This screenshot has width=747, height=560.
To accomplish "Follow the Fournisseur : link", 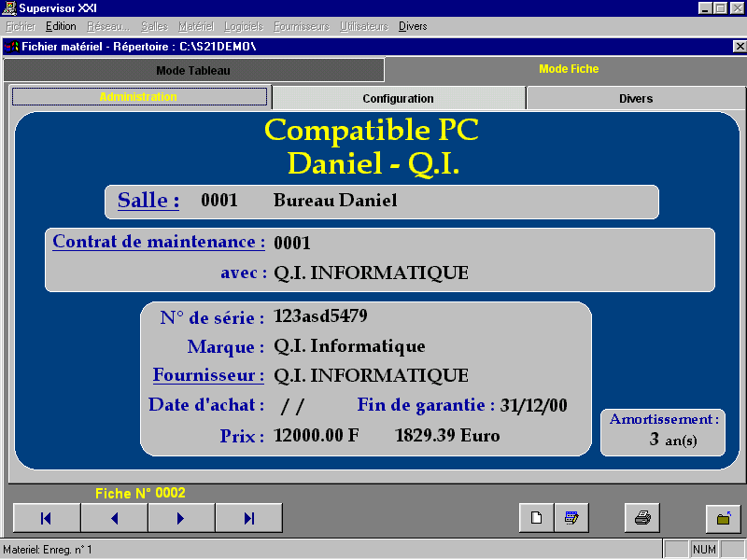I will 208,375.
